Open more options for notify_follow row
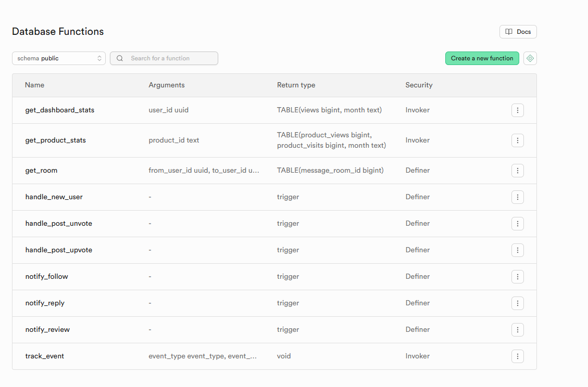Viewport: 588px width, 387px height. point(518,277)
